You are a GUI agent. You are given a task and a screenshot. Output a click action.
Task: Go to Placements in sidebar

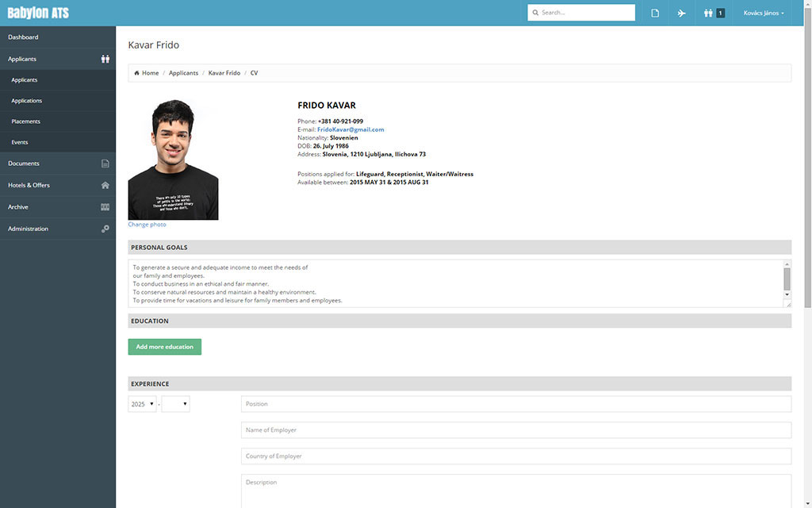pos(58,121)
